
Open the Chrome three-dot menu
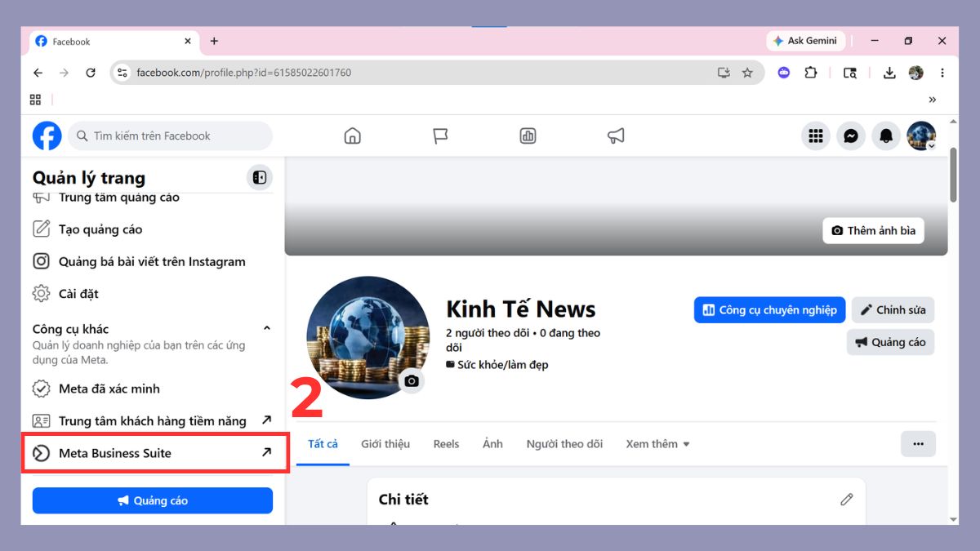pyautogui.click(x=942, y=73)
